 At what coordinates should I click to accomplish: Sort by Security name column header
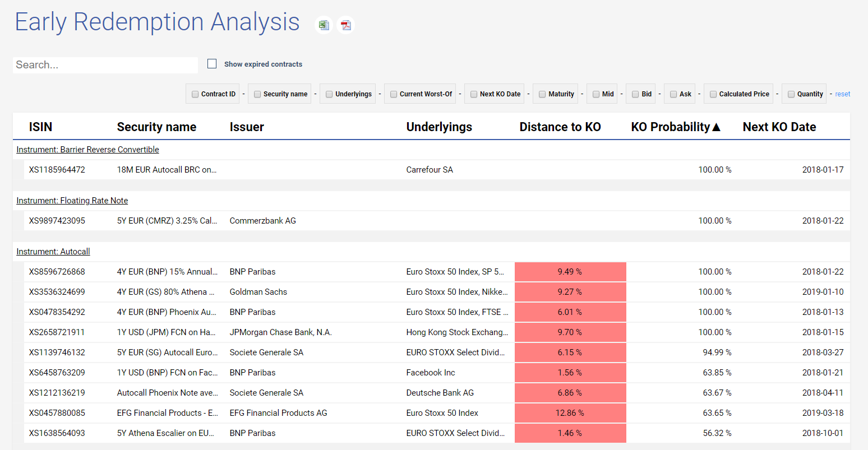click(156, 127)
